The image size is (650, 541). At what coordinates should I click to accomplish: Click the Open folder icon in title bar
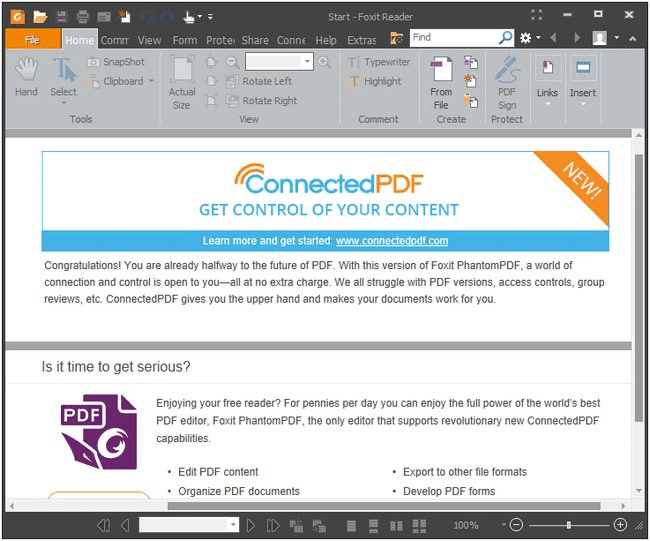pos(40,16)
